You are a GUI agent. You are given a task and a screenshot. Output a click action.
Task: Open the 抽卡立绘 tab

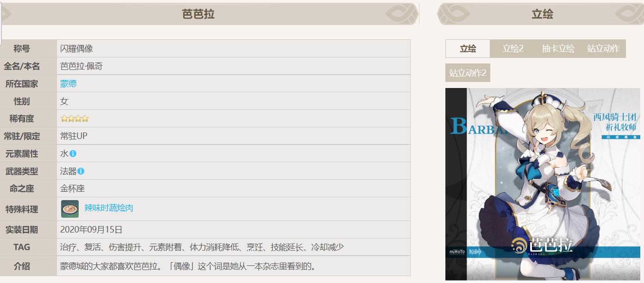pyautogui.click(x=558, y=49)
